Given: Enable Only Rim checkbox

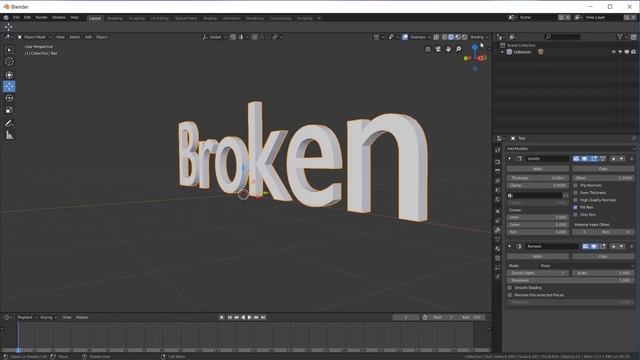Looking at the screenshot, I should tap(576, 215).
